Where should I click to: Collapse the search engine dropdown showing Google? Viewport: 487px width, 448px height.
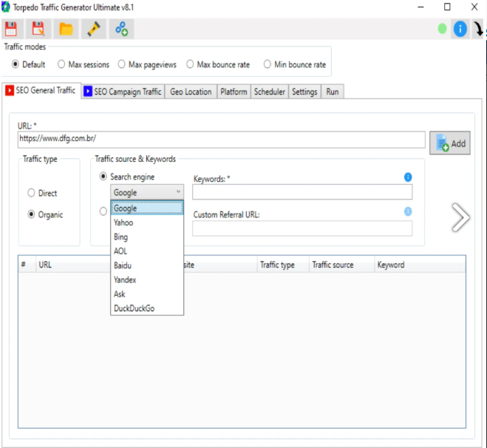pyautogui.click(x=146, y=192)
